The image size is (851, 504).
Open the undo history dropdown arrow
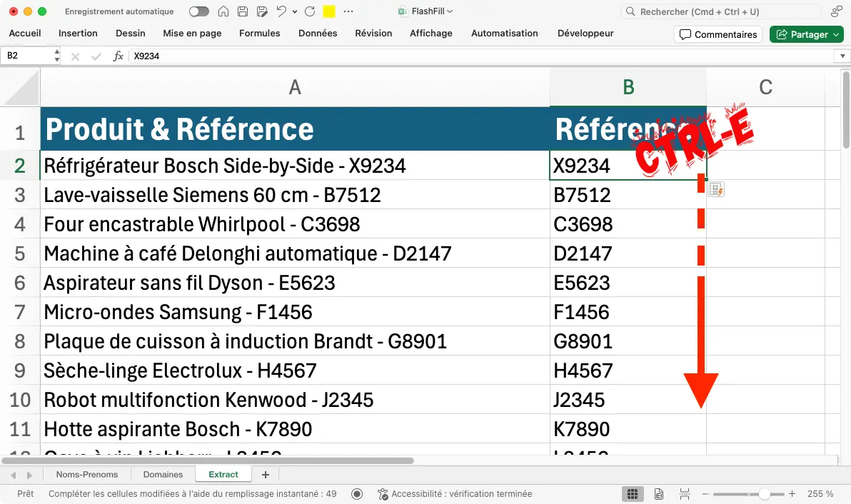(x=295, y=11)
